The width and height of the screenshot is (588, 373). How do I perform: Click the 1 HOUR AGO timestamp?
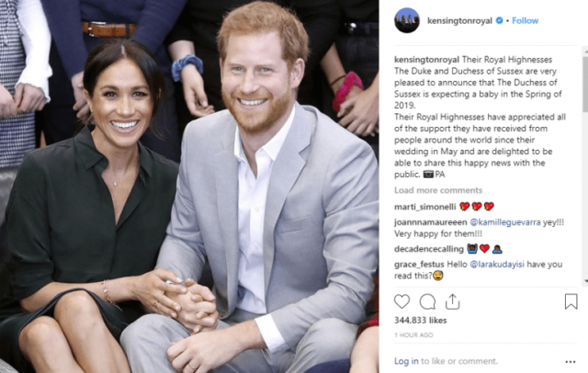point(413,335)
